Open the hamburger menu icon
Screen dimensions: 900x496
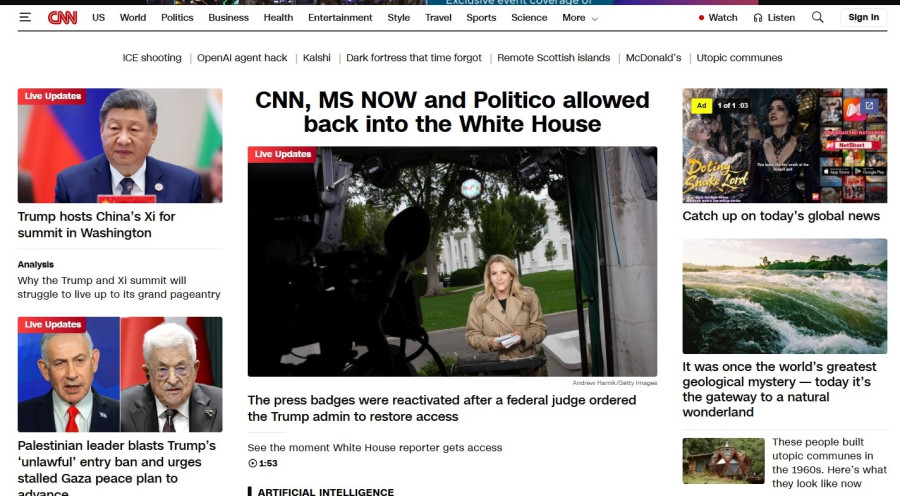point(25,17)
